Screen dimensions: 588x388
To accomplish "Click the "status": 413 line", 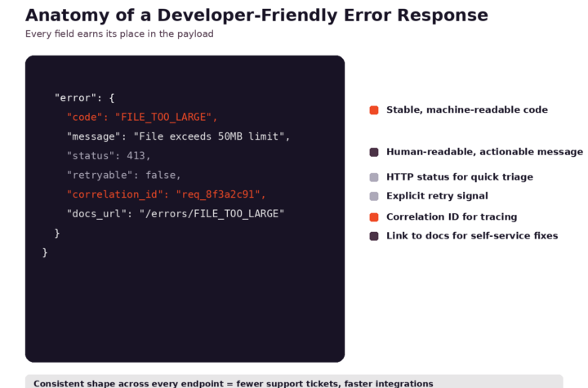I will [109, 156].
